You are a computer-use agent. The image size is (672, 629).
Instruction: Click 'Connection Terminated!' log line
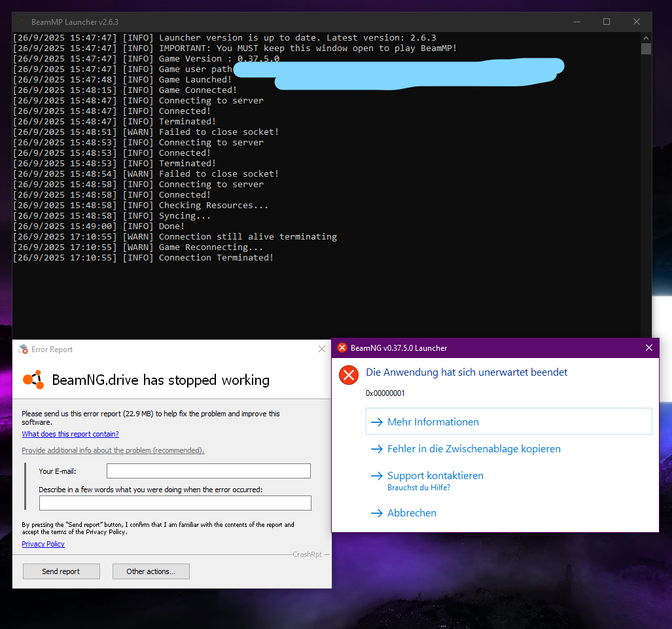click(143, 258)
